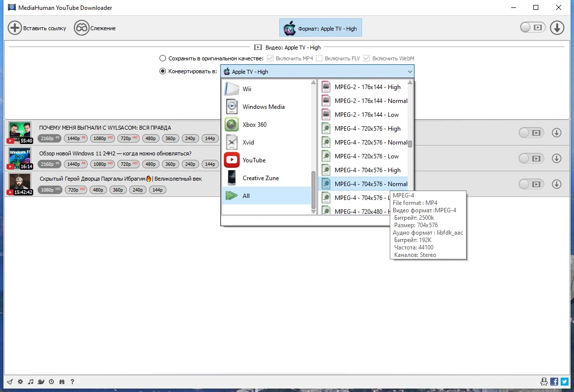The width and height of the screenshot is (574, 392).
Task: Select 480p quality for WYLSACOM video
Action: click(x=151, y=139)
